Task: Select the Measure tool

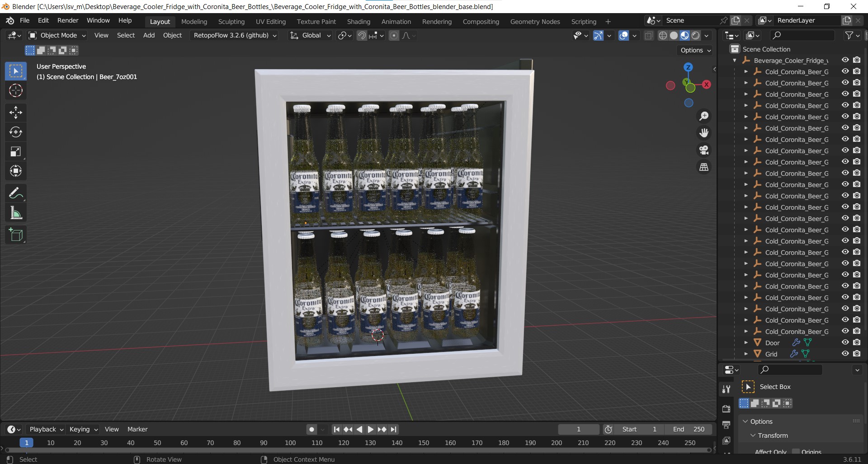Action: tap(16, 213)
